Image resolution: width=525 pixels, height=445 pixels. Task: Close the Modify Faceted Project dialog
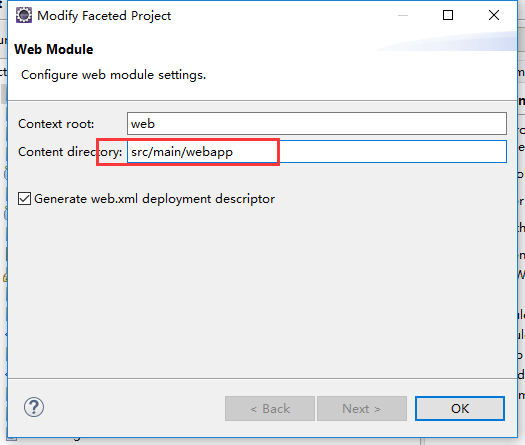pyautogui.click(x=494, y=15)
